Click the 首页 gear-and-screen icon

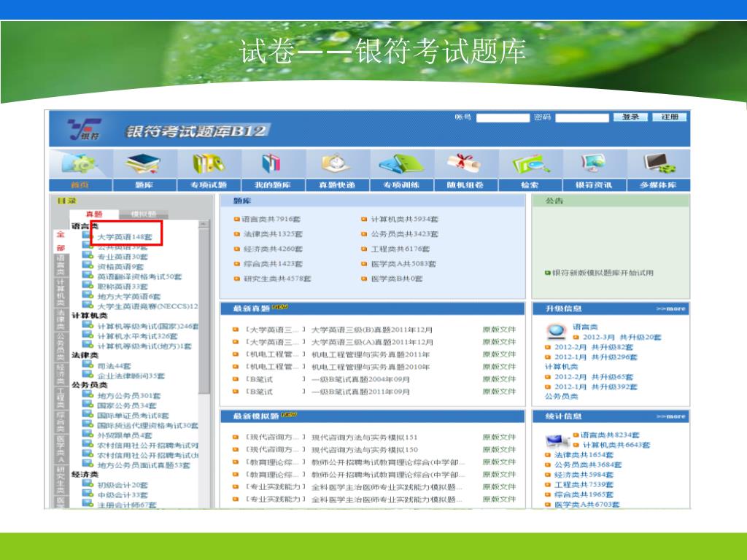80,164
